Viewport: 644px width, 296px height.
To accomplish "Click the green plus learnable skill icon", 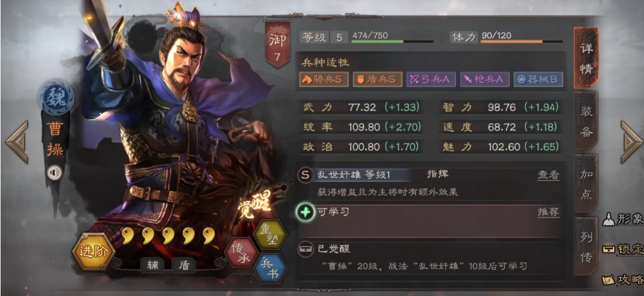I will (x=305, y=212).
